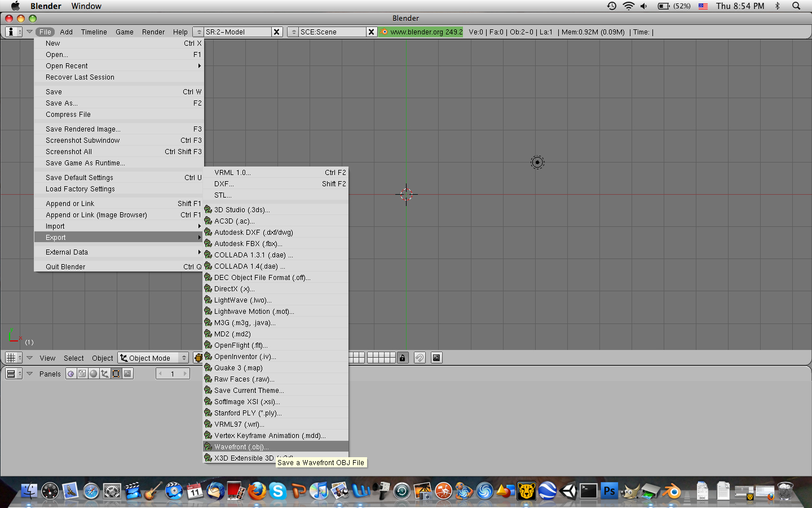Click Logic panel context icon

(71, 374)
